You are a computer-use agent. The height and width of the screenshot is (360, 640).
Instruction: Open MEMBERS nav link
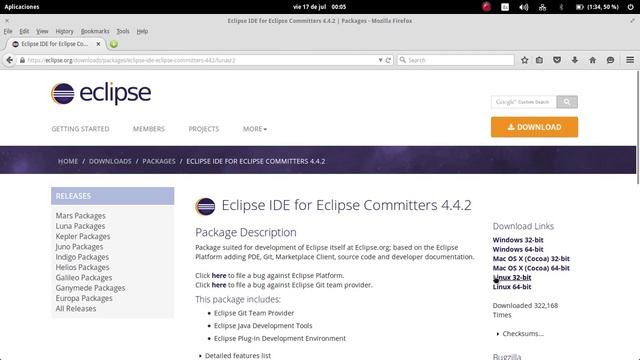click(x=149, y=129)
